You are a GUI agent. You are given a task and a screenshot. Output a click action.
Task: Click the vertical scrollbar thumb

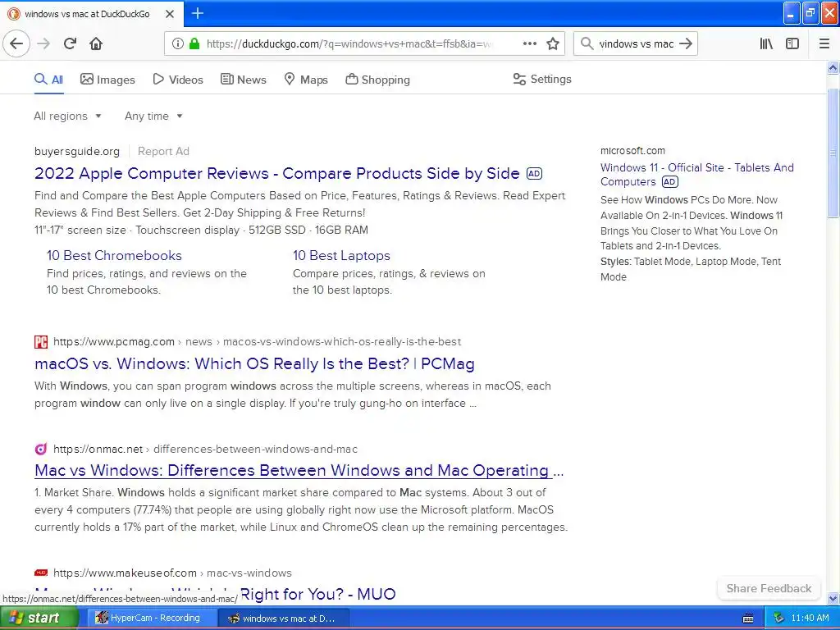[x=833, y=152]
